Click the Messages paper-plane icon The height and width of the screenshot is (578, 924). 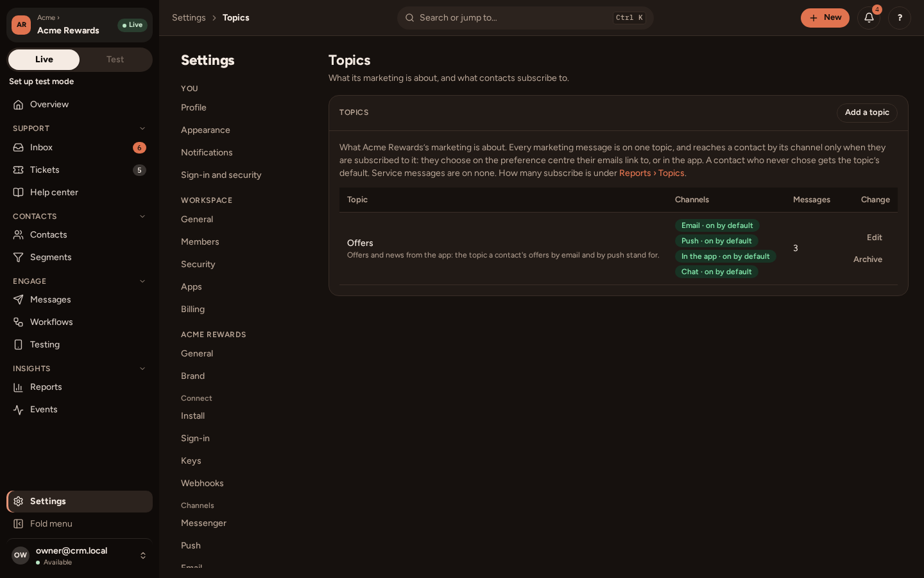(19, 300)
